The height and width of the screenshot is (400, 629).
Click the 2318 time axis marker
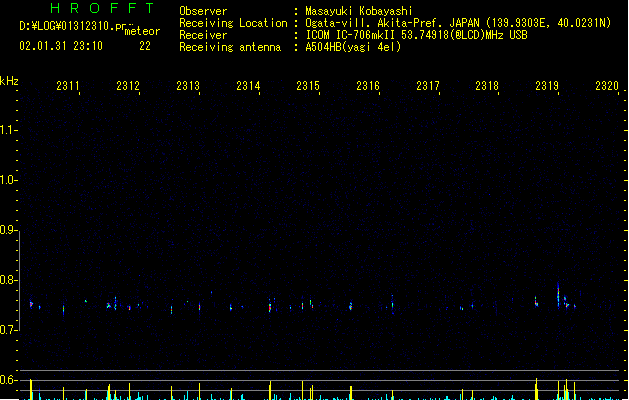[x=487, y=86]
